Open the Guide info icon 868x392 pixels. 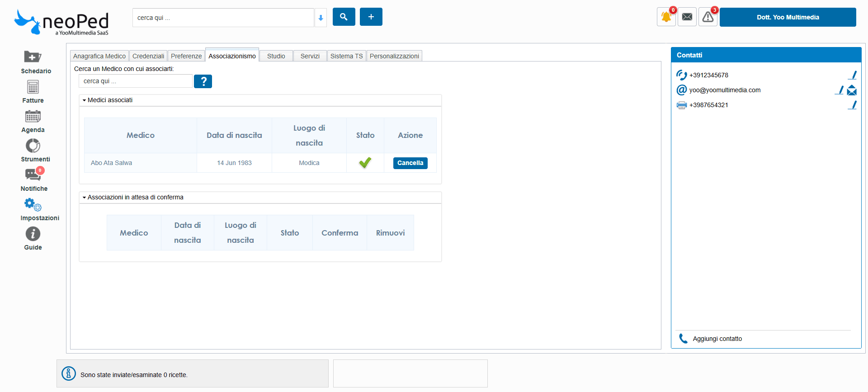point(33,234)
